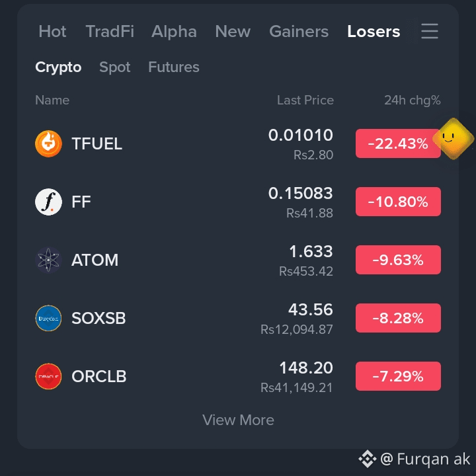
Task: Tap the -22.43% change badge
Action: (x=398, y=143)
